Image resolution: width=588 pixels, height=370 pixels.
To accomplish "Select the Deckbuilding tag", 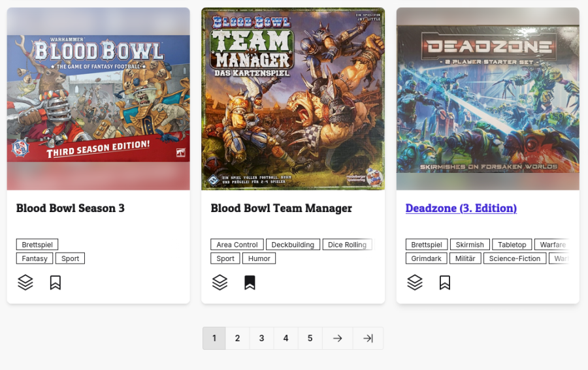I will pyautogui.click(x=293, y=245).
